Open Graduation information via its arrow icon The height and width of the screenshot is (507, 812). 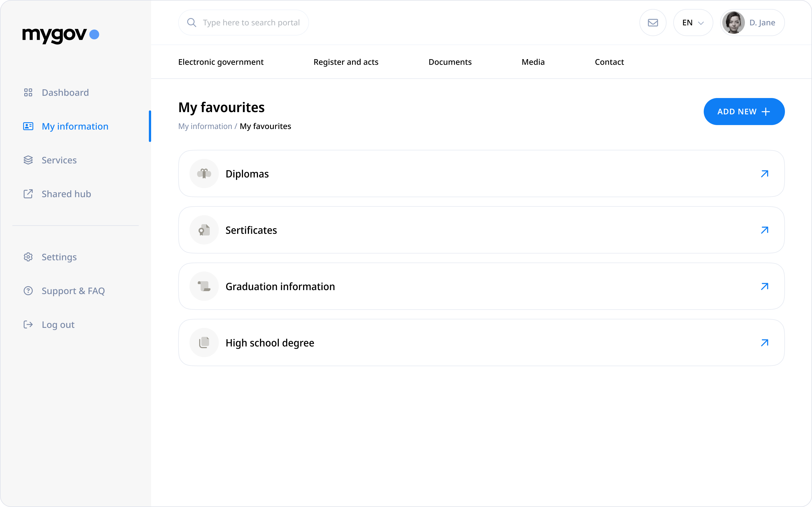[765, 286]
